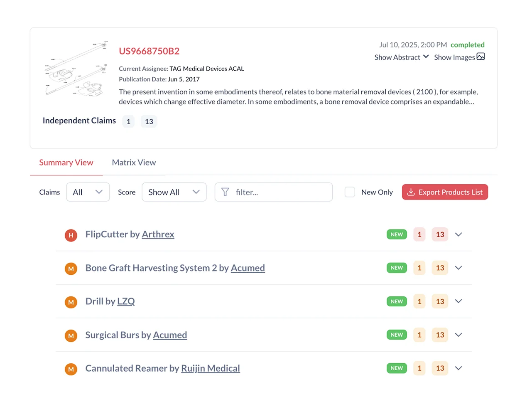Click claim 13 tag on FlipCutter row
This screenshot has height=409, width=532.
click(440, 234)
